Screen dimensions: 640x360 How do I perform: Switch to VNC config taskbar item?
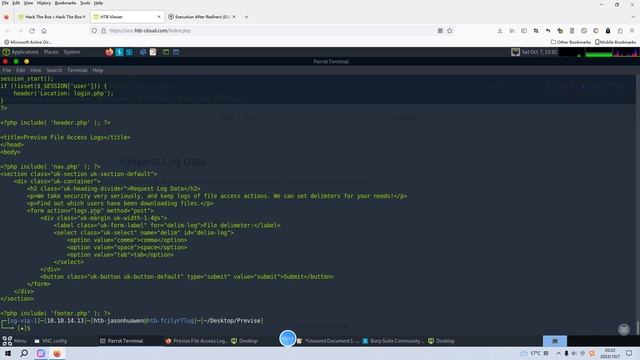(x=51, y=341)
